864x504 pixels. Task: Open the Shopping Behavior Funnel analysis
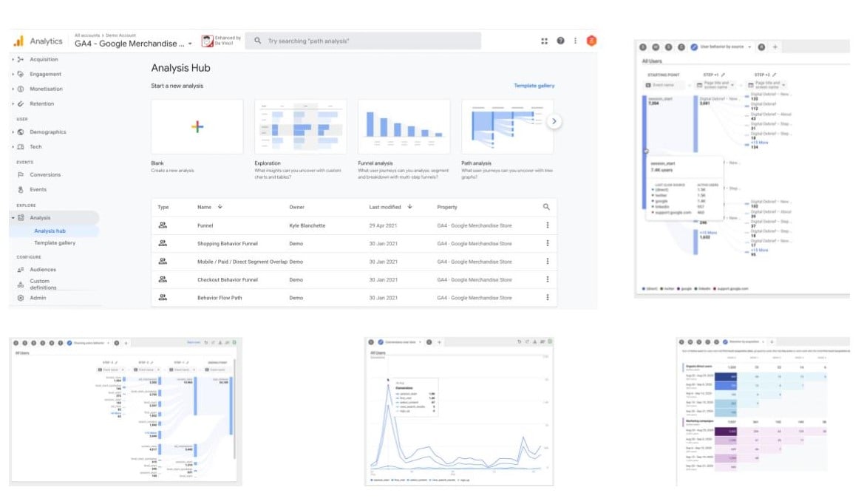point(227,244)
